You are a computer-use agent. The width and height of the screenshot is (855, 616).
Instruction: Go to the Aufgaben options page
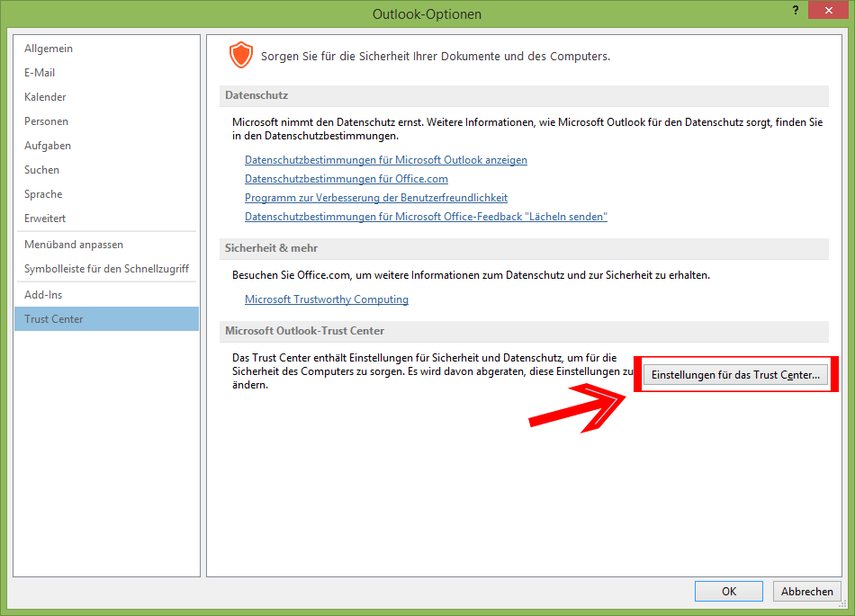point(106,146)
